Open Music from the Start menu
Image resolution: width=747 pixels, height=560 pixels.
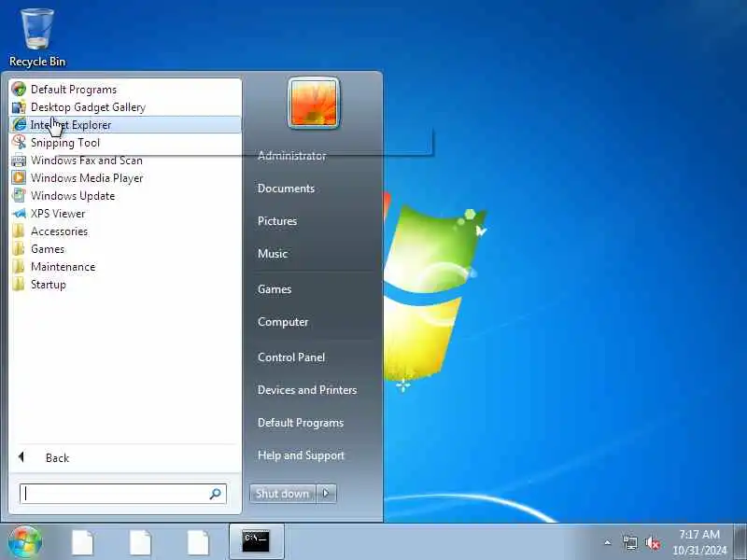point(273,253)
